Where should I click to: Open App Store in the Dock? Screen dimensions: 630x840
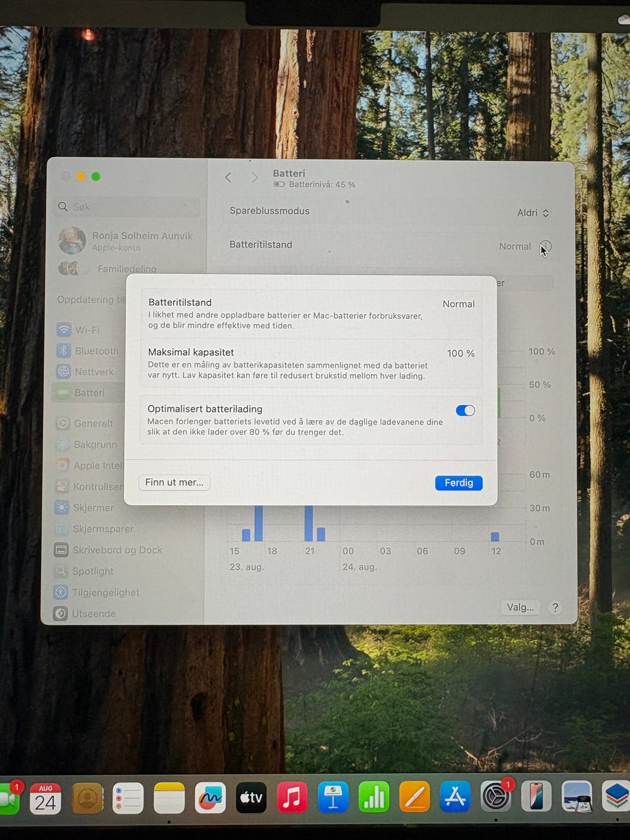click(x=455, y=798)
